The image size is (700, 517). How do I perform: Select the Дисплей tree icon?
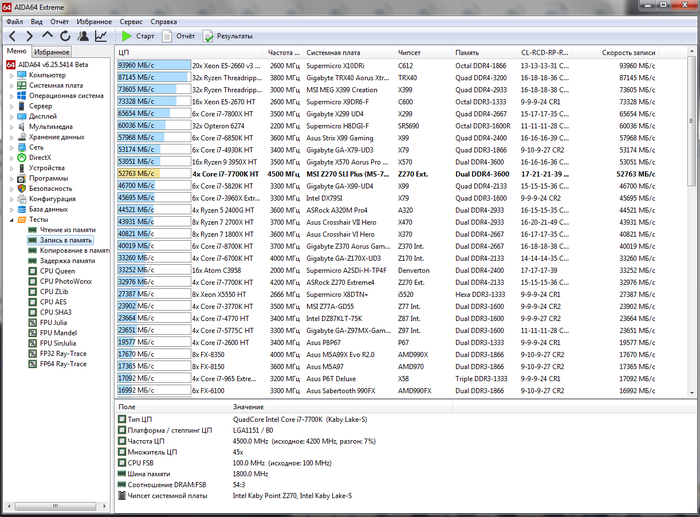click(22, 116)
